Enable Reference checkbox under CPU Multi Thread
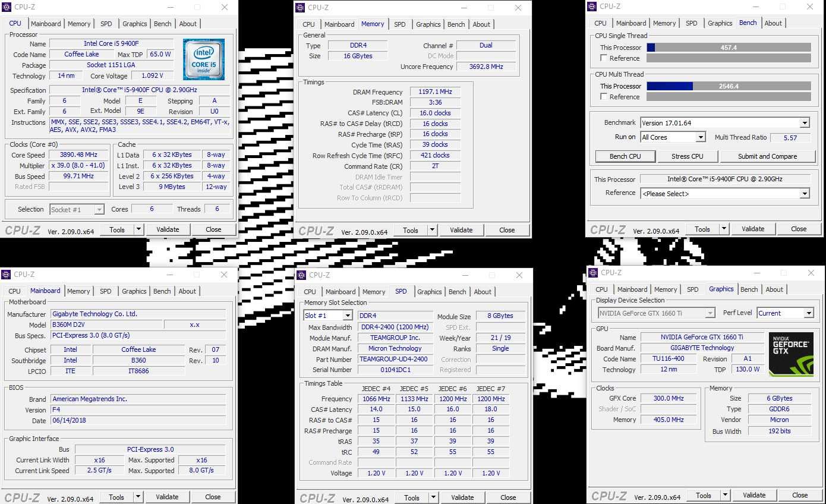826x504 pixels. tap(604, 97)
